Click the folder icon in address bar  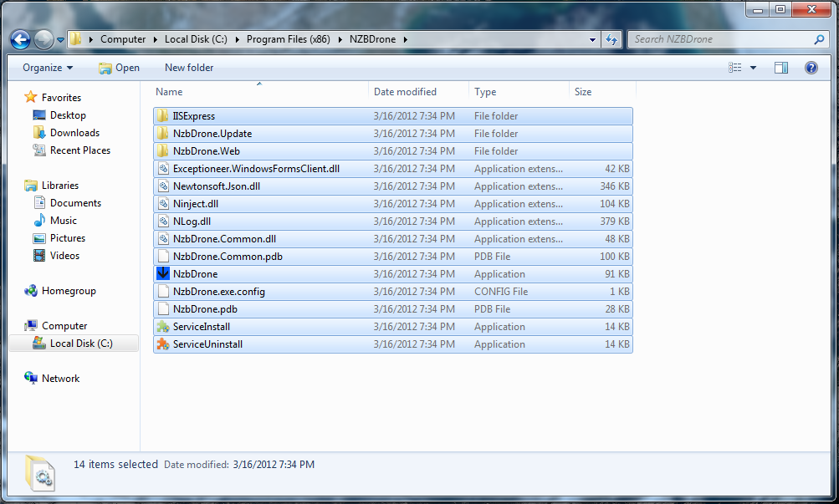pos(76,39)
